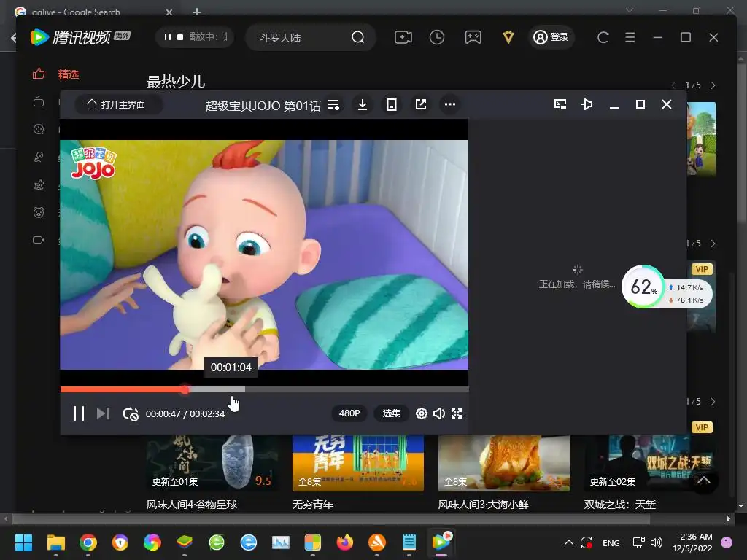Skip to the next episode
Image resolution: width=747 pixels, height=560 pixels.
point(103,413)
